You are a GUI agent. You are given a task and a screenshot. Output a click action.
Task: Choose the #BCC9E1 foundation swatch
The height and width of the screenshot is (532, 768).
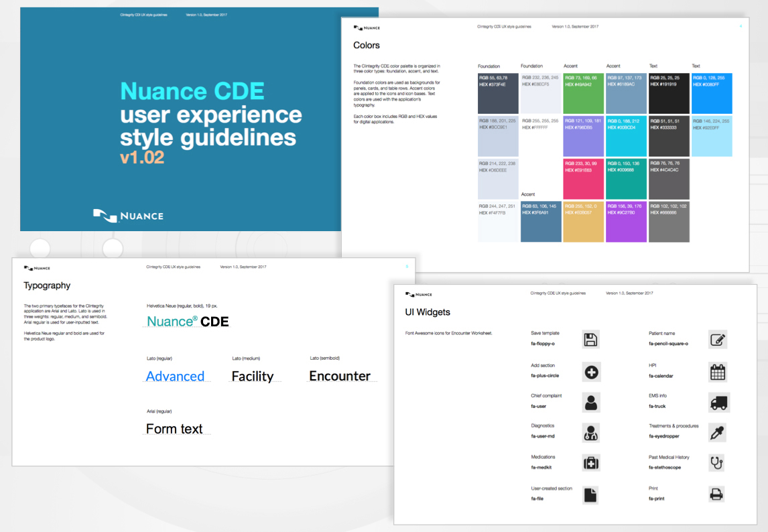coord(498,136)
